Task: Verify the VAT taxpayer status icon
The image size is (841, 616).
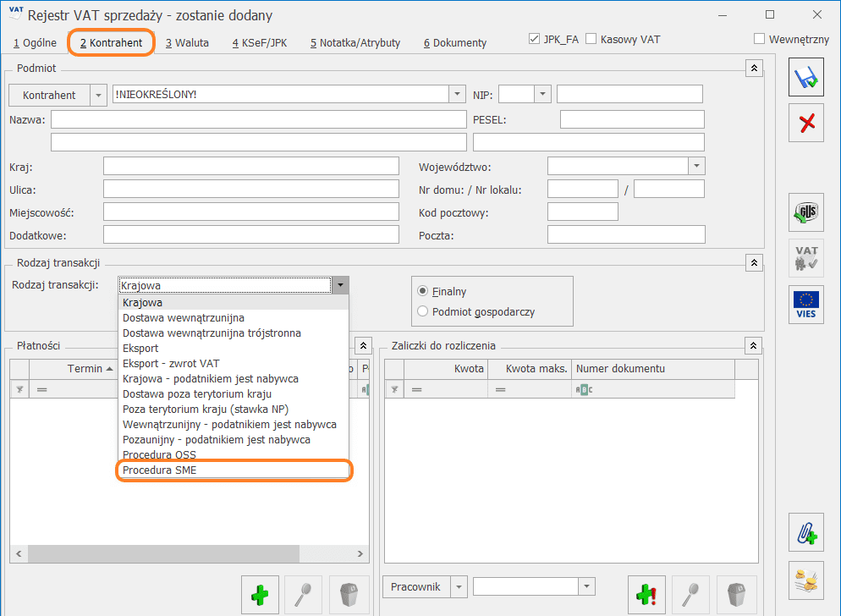Action: coord(805,258)
